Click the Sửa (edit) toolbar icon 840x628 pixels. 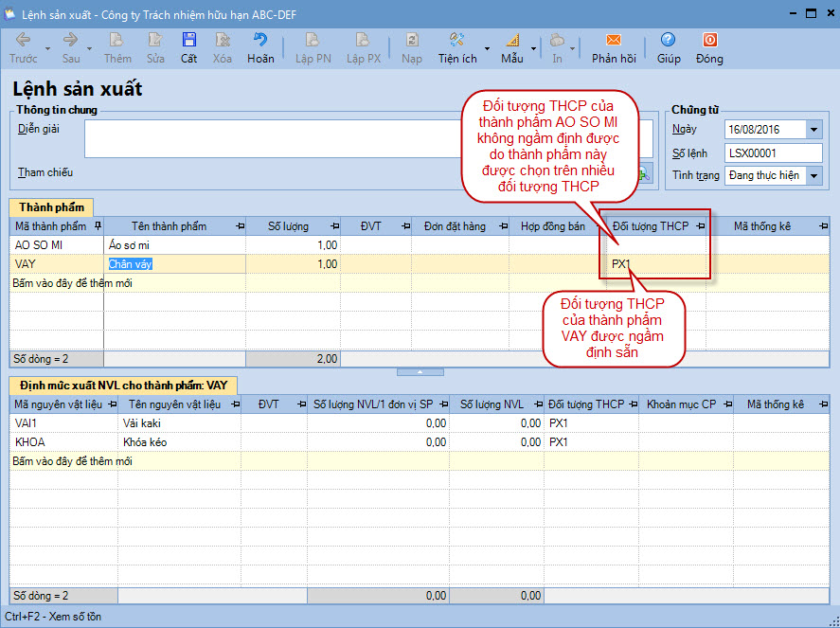[155, 47]
